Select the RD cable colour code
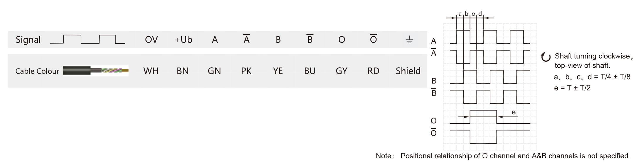 373,71
